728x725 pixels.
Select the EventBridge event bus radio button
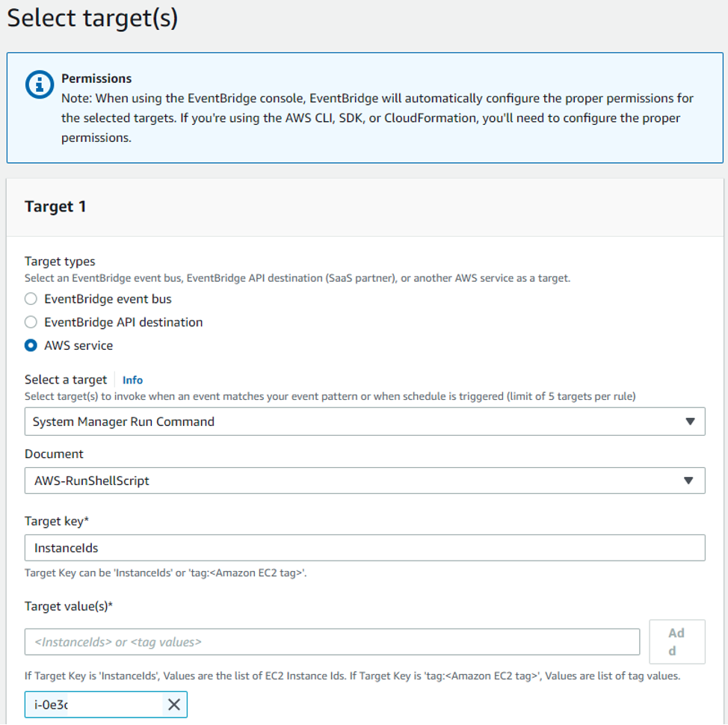click(30, 299)
